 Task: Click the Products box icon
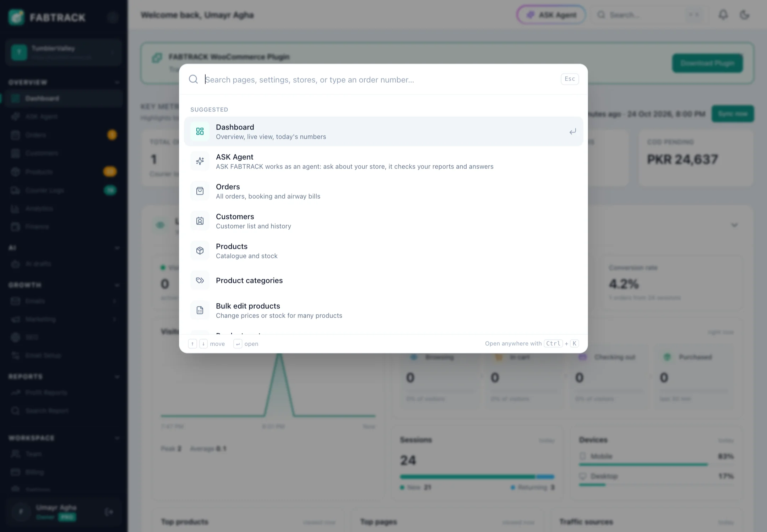[200, 251]
